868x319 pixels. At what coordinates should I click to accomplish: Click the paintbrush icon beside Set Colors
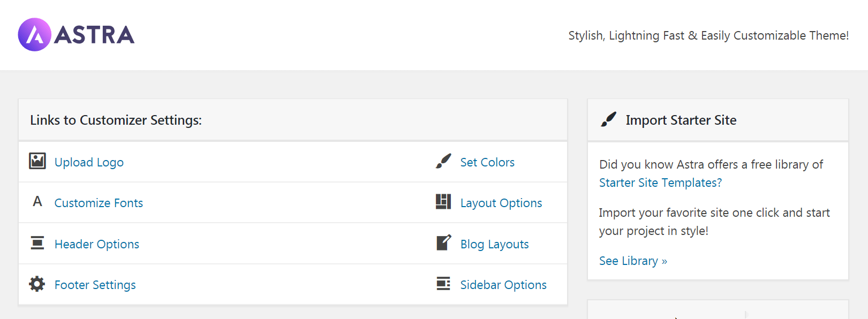(x=443, y=161)
